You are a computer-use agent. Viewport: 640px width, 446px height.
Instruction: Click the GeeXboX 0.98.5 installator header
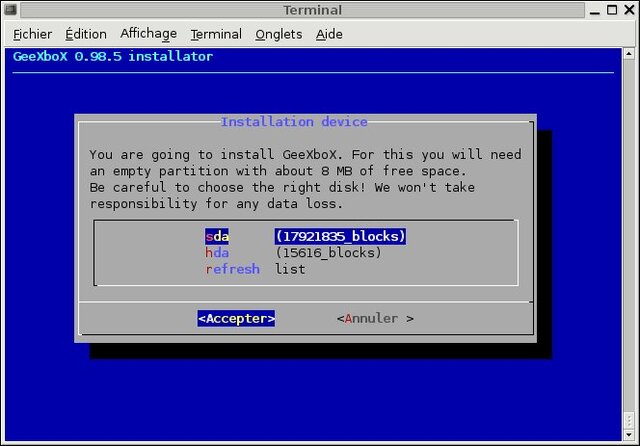[113, 56]
